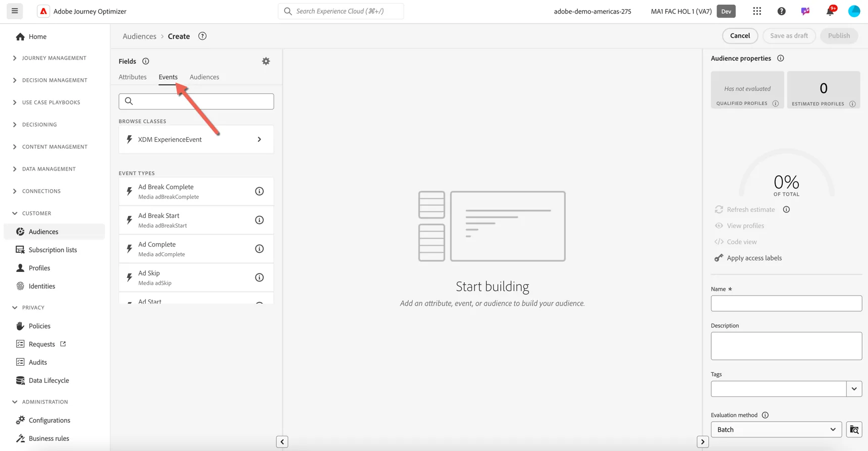The image size is (868, 451).
Task: Open the notifications bell
Action: point(830,11)
